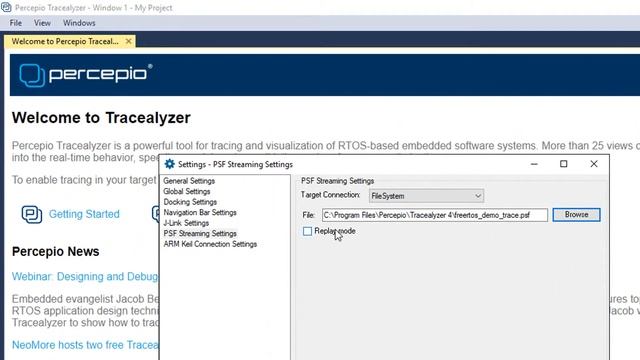Select Docking Settings in the list
The height and width of the screenshot is (360, 640).
coord(190,202)
